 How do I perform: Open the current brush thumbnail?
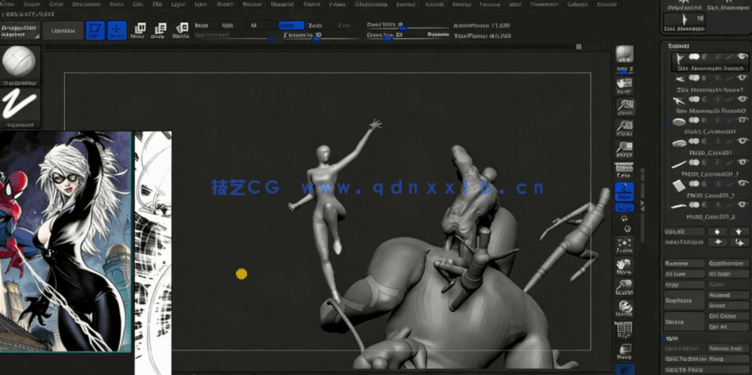click(19, 65)
